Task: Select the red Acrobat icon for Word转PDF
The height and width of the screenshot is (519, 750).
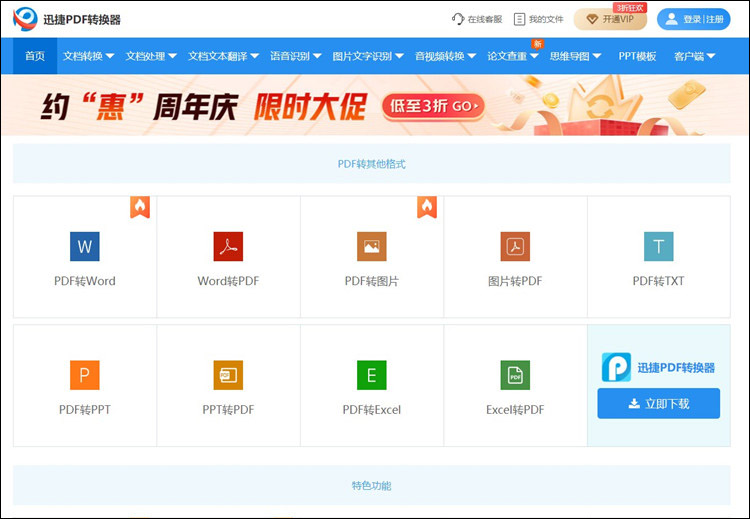Action: [228, 246]
